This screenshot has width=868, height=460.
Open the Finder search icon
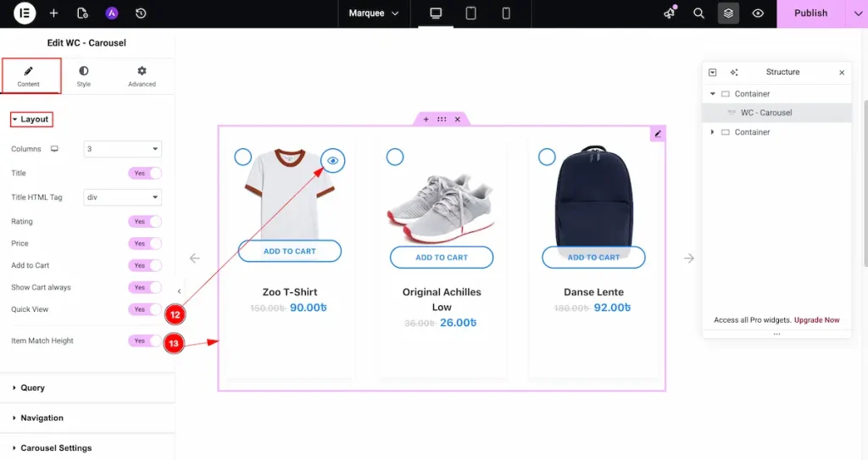(698, 14)
